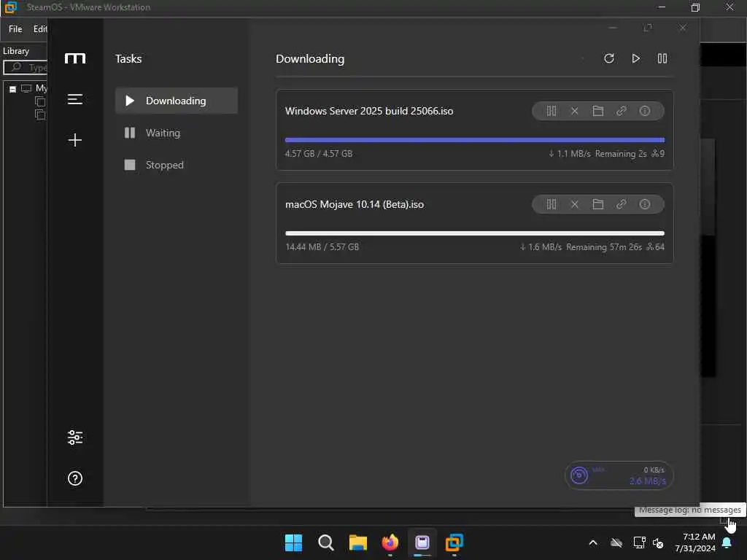Click the 2.6 MB/s download speed value
Screen dimensions: 747x560
(648, 481)
